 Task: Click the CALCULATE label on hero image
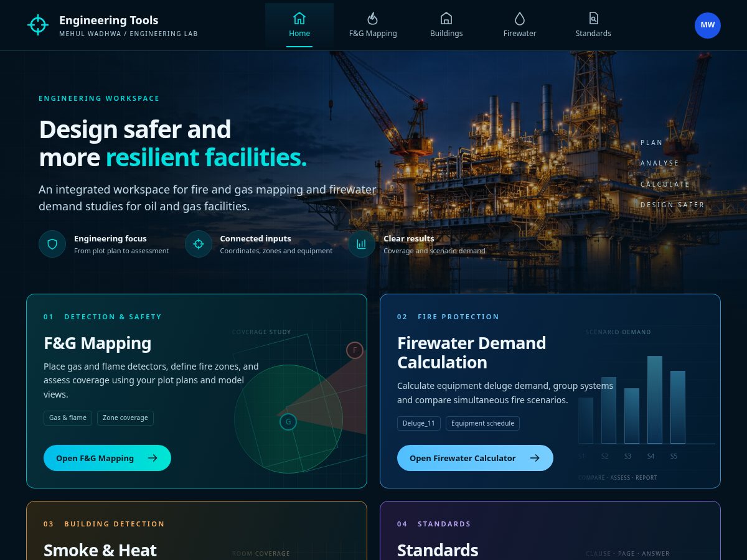(x=665, y=185)
